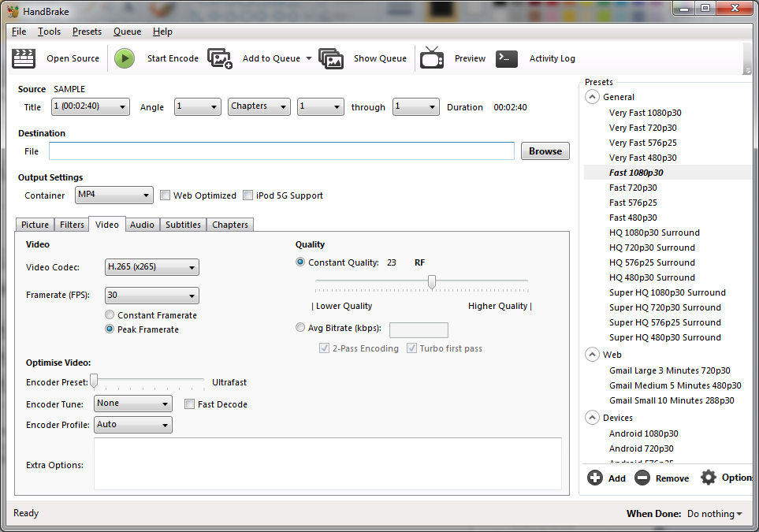Switch to the Chapters tab
Viewport: 759px width, 532px height.
coord(230,225)
